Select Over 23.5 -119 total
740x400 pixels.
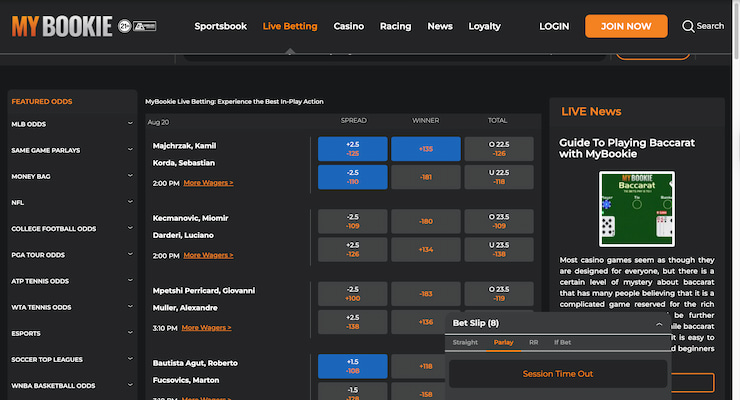(x=499, y=294)
